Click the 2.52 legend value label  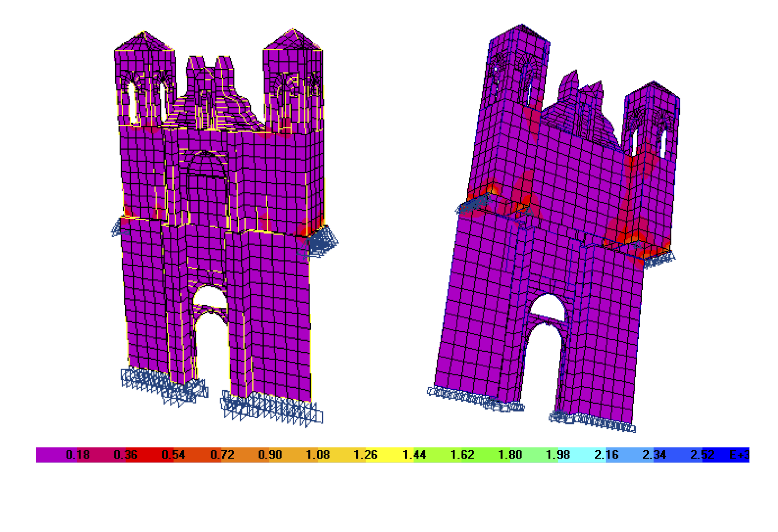click(702, 455)
